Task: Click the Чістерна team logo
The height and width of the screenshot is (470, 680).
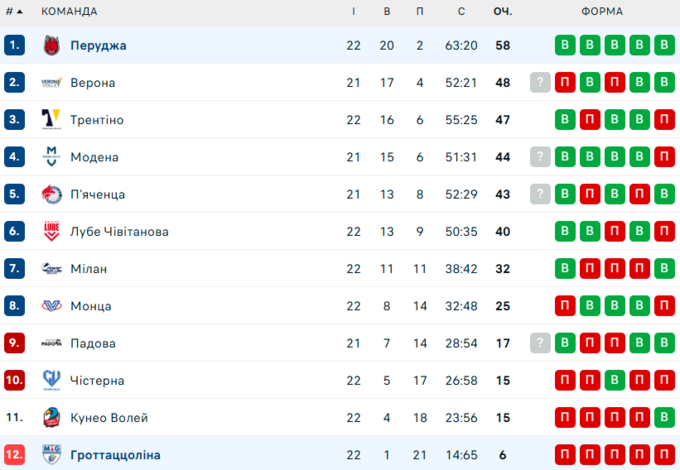Action: 51,380
